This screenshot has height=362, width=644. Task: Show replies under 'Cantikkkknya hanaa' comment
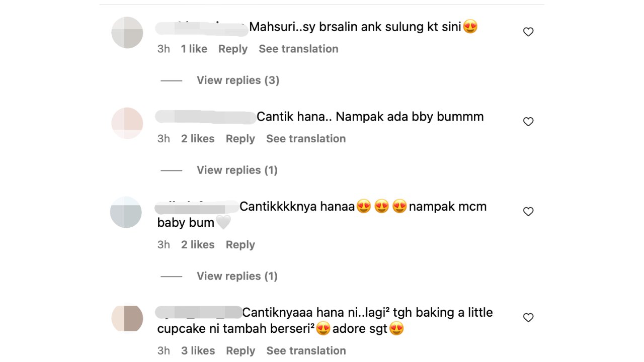coord(237,276)
